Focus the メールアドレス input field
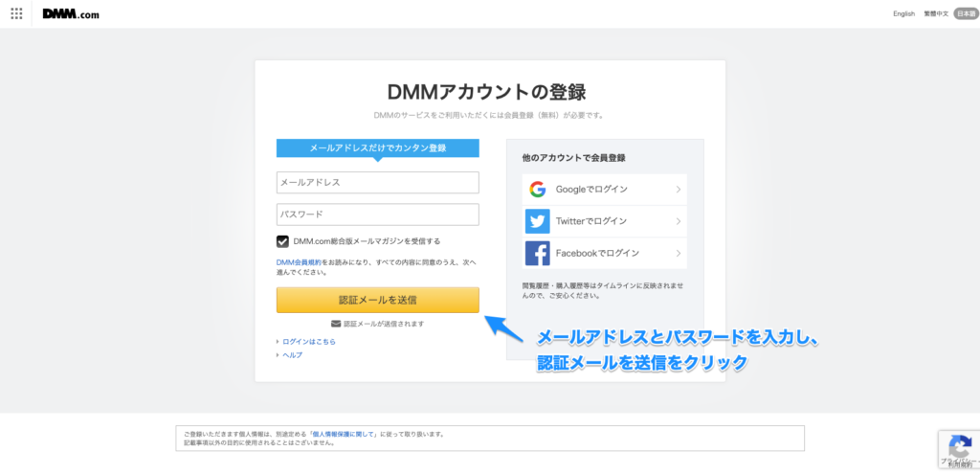The width and height of the screenshot is (980, 474). tap(377, 182)
